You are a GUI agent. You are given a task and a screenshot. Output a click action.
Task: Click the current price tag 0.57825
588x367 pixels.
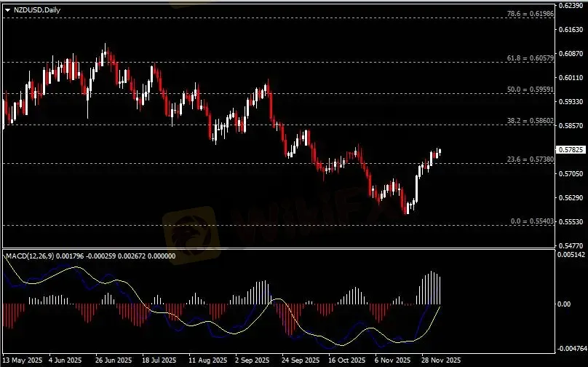pos(571,150)
